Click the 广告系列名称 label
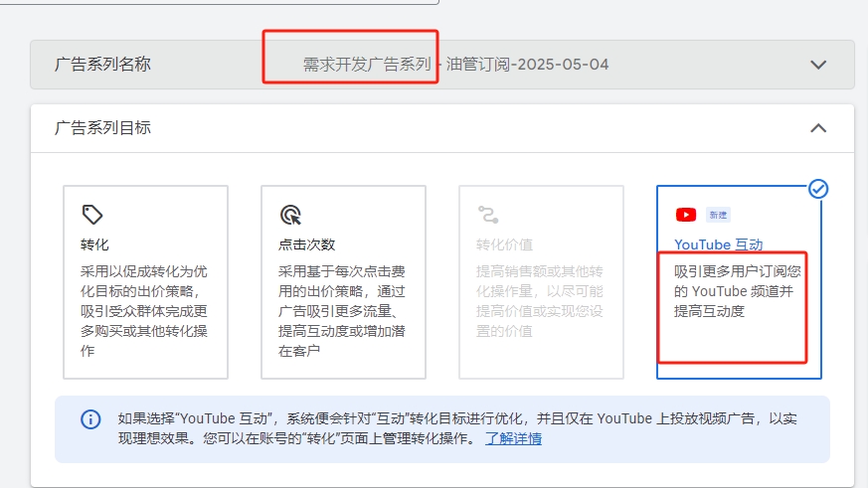 coord(102,65)
